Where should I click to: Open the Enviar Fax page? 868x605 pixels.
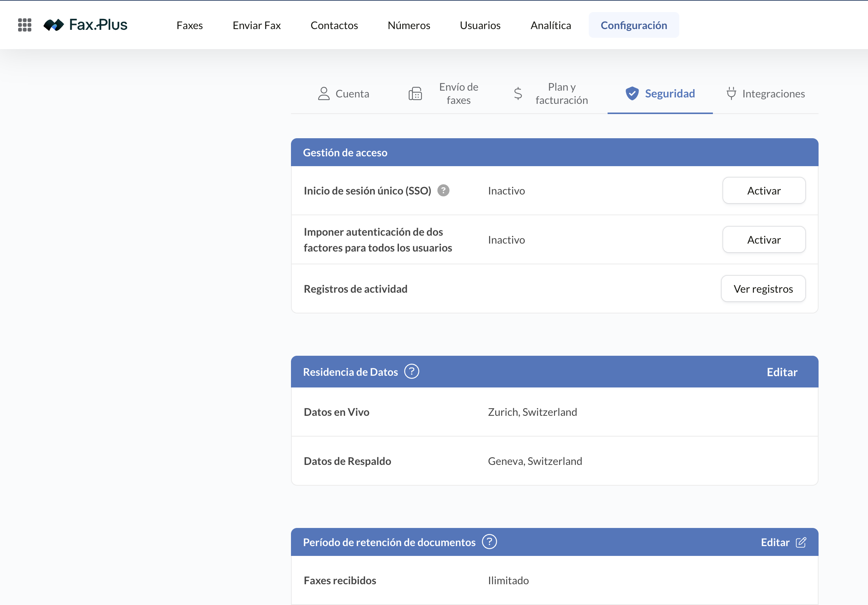257,25
